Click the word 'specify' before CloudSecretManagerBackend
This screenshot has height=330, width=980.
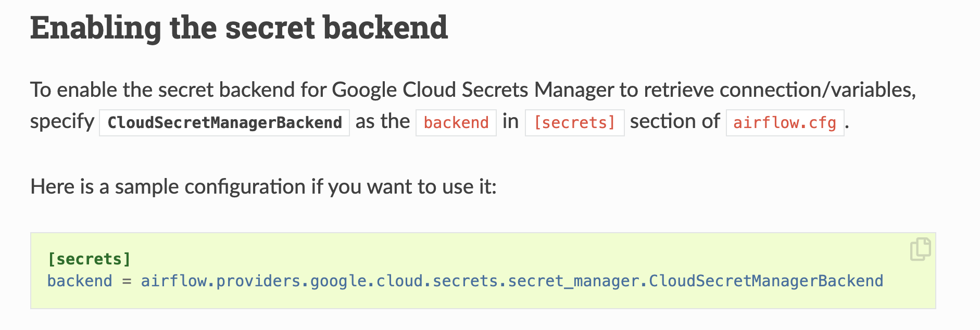(x=62, y=122)
